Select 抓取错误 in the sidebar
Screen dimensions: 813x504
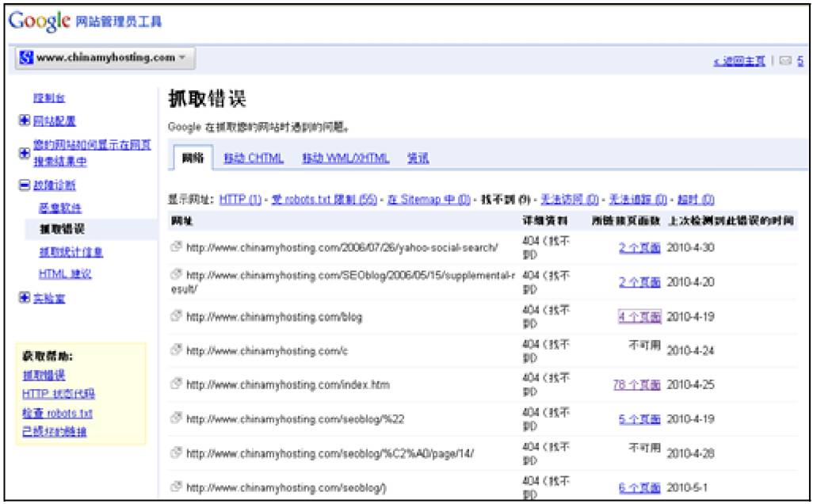63,229
